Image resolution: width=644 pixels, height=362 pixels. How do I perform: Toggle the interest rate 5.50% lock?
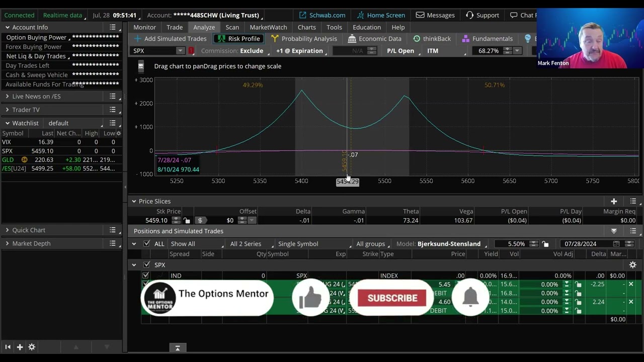(x=545, y=244)
